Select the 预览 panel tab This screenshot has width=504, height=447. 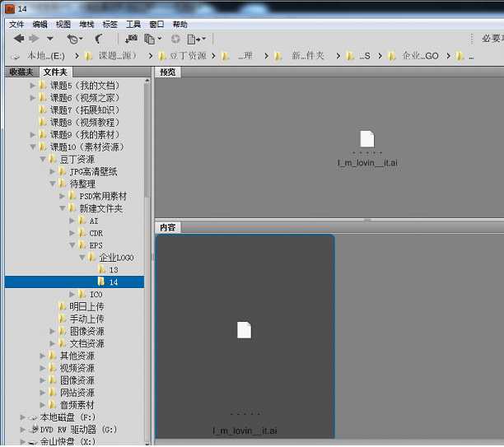168,72
